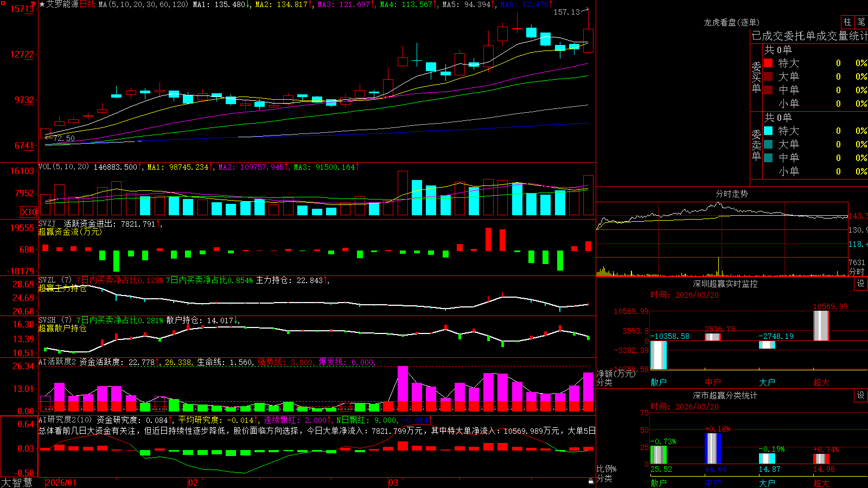Click the 超赢资金流(万元) label

click(70, 232)
